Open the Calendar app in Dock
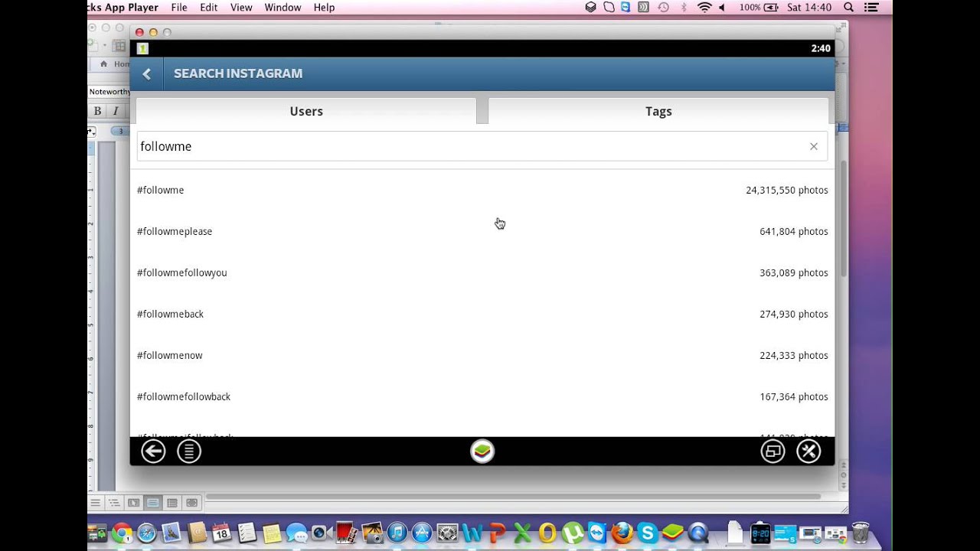The width and height of the screenshot is (980, 551). pos(221,533)
